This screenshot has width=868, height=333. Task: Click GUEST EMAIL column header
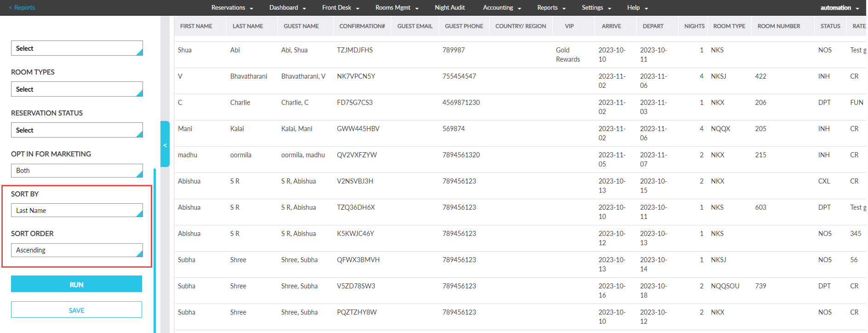click(415, 26)
